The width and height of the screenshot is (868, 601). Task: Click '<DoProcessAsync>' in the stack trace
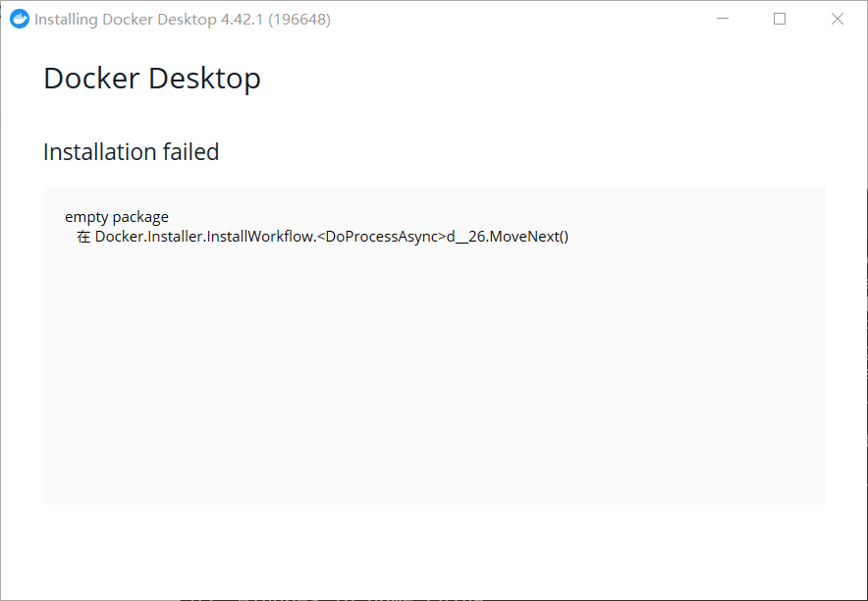pos(381,237)
